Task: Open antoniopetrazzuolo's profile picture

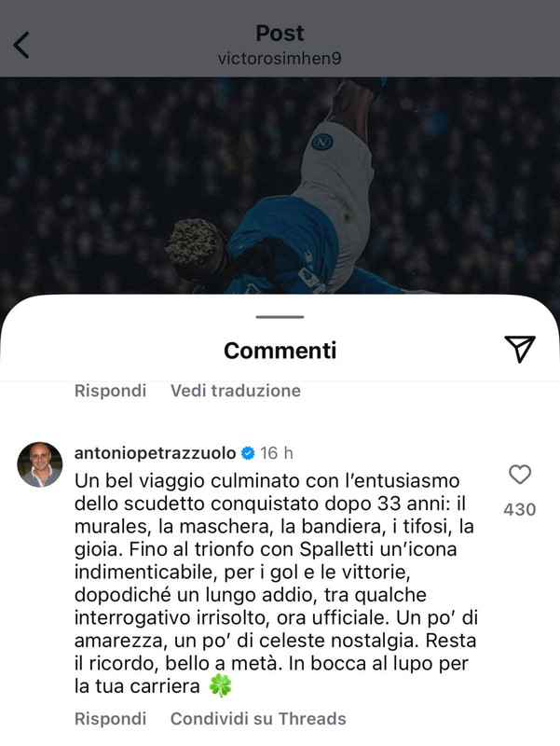Action: [x=40, y=464]
